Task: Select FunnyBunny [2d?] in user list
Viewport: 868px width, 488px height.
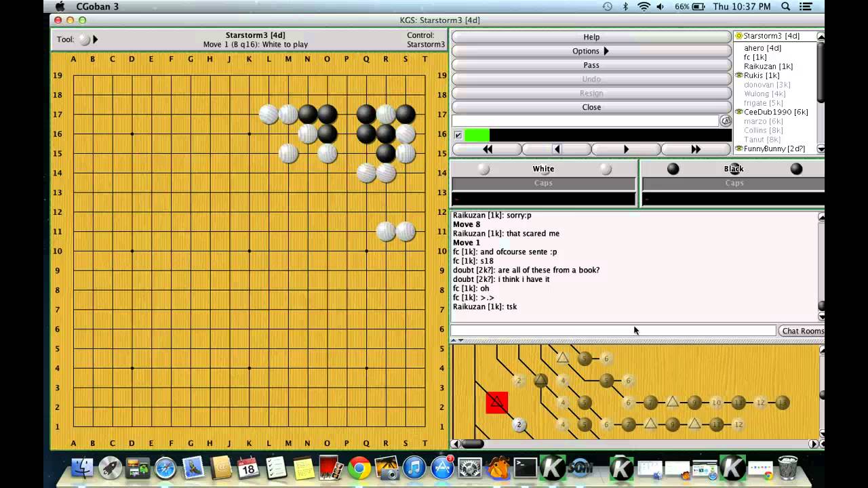Action: (x=773, y=148)
